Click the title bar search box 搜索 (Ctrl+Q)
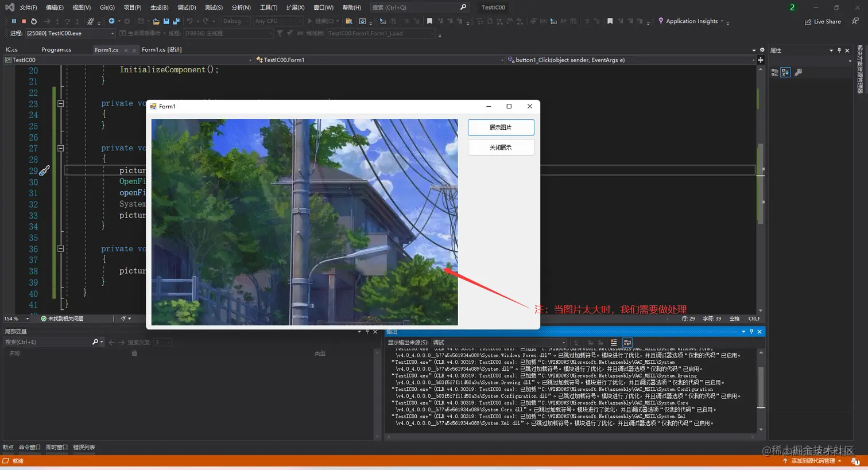This screenshot has width=868, height=470. [x=419, y=7]
